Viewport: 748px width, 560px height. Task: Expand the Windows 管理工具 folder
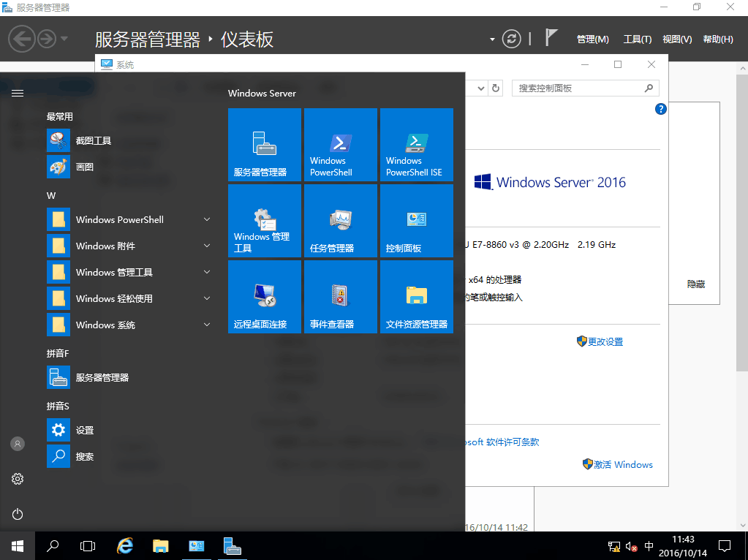tap(129, 273)
